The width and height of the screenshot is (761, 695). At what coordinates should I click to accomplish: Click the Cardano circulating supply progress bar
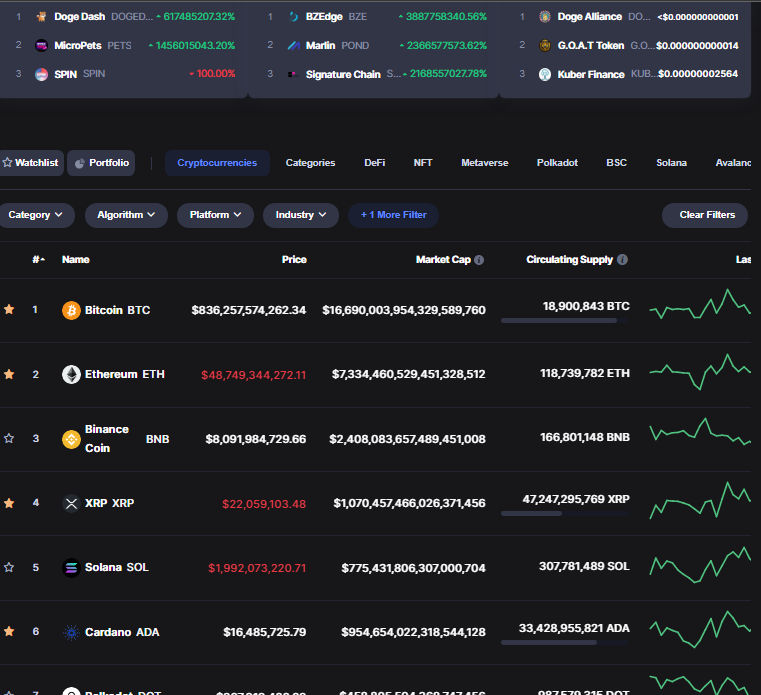click(565, 643)
